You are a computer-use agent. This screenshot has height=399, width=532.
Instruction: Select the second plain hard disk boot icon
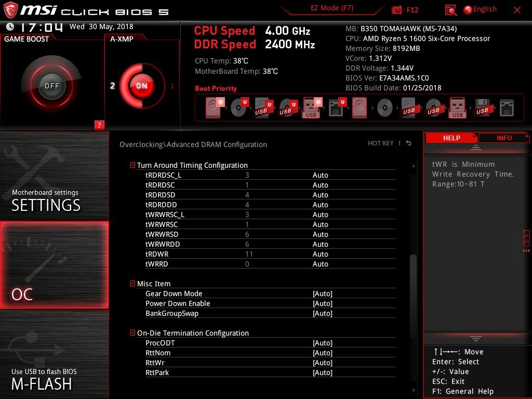[360, 108]
